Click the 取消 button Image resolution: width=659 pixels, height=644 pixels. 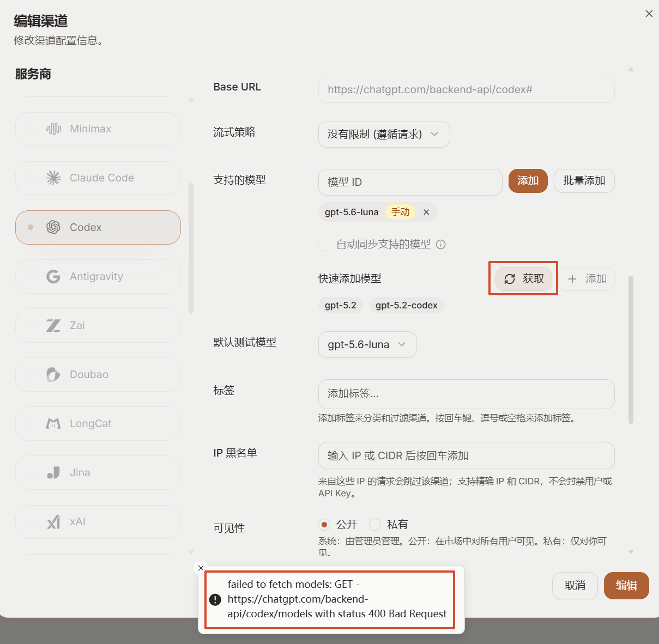575,586
